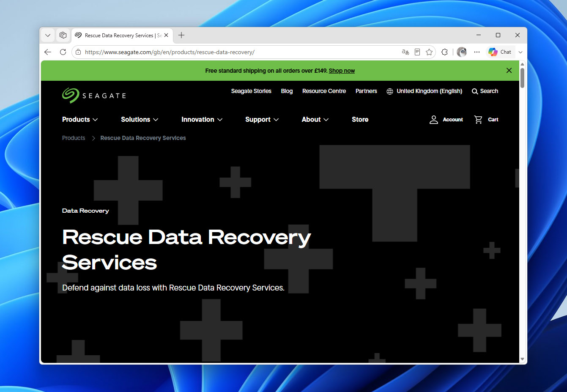Open the Resource Centre link
Viewport: 567px width, 392px height.
point(324,91)
